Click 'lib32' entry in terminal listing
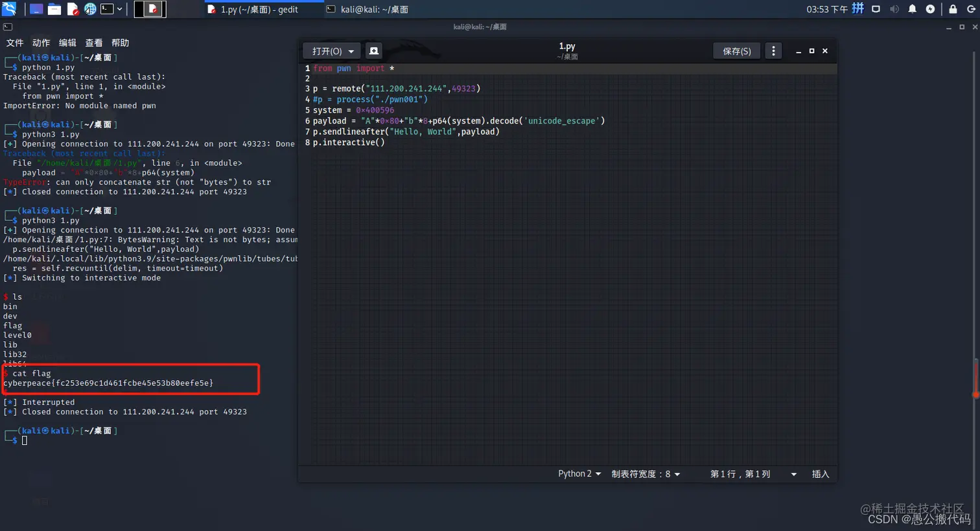 [x=15, y=354]
